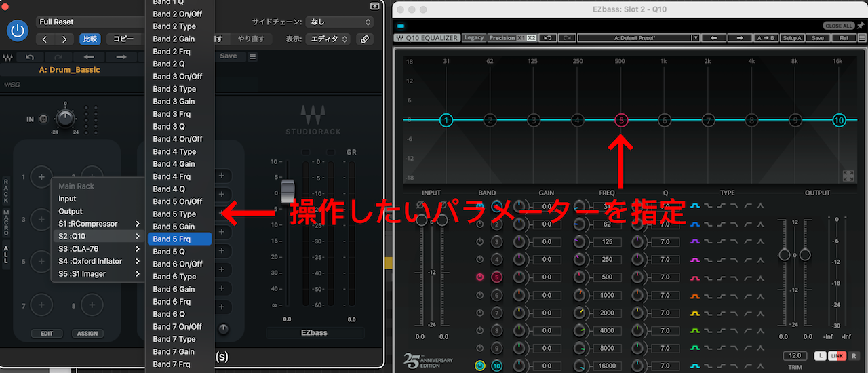Screen dimensions: 868x373
Task: Click the TRIM value field showing 12.0
Action: tap(795, 356)
